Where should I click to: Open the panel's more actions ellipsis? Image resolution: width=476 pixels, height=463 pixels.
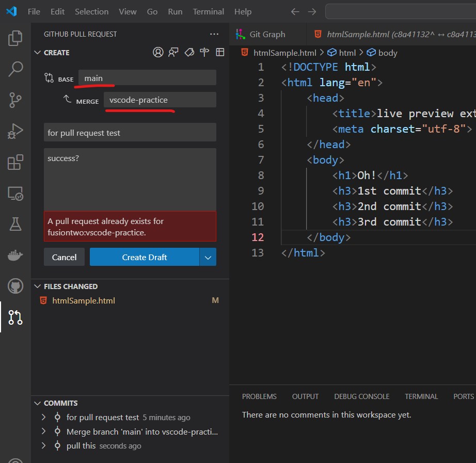(x=214, y=34)
